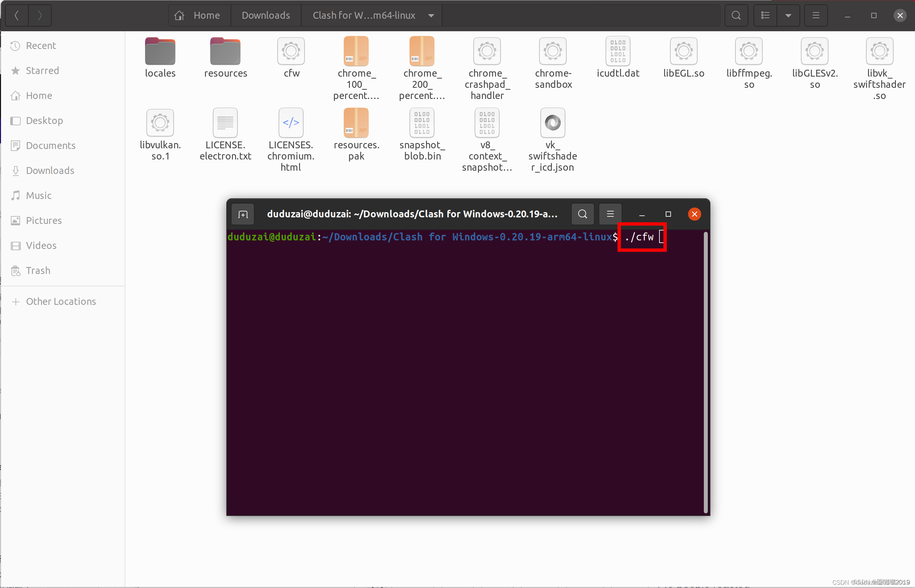
Task: Open the locales folder
Action: 160,52
